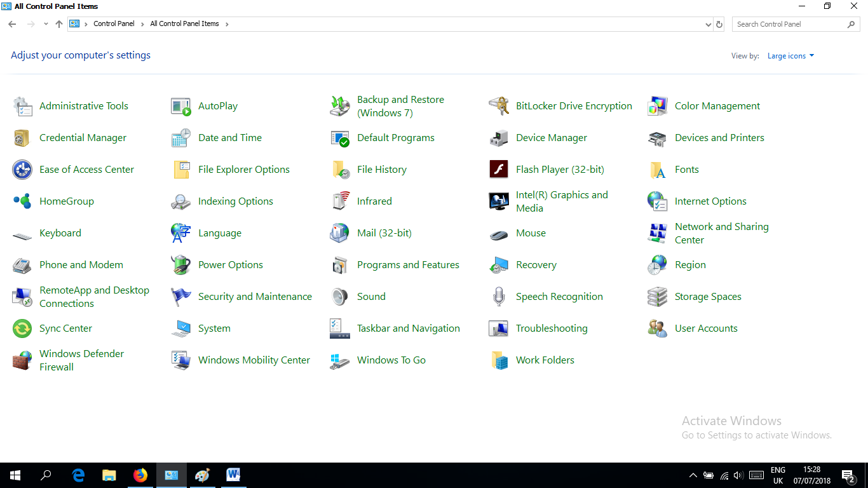Open the System link

click(214, 329)
